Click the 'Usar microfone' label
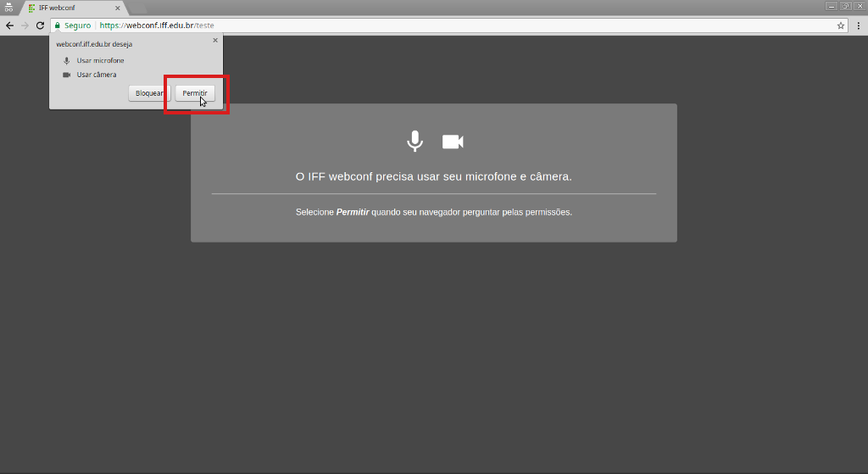The height and width of the screenshot is (474, 868). [x=100, y=61]
